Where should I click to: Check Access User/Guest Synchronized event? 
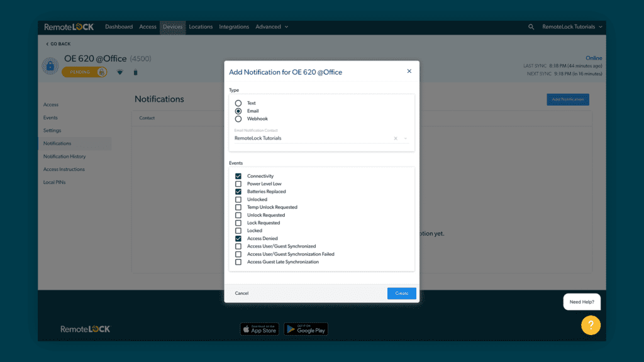click(238, 246)
